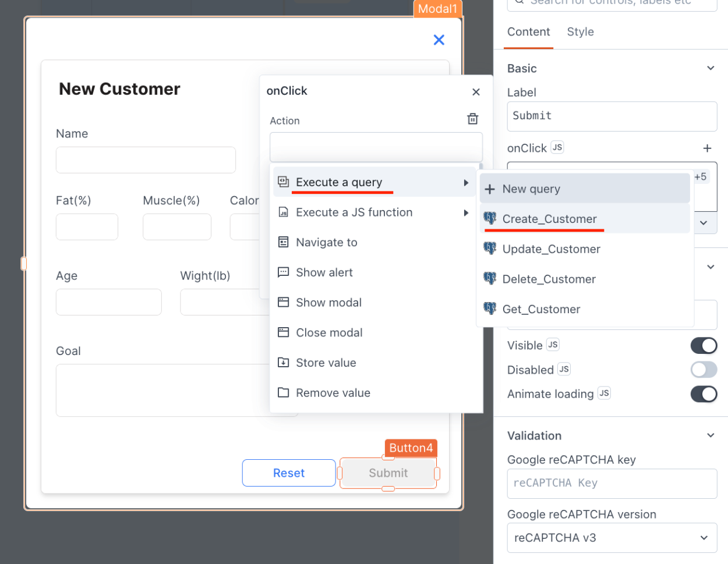Click the Muscle(%) input field

click(177, 227)
